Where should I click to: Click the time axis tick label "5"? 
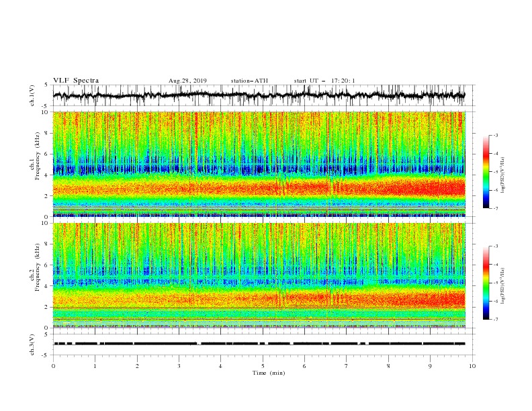tap(263, 366)
